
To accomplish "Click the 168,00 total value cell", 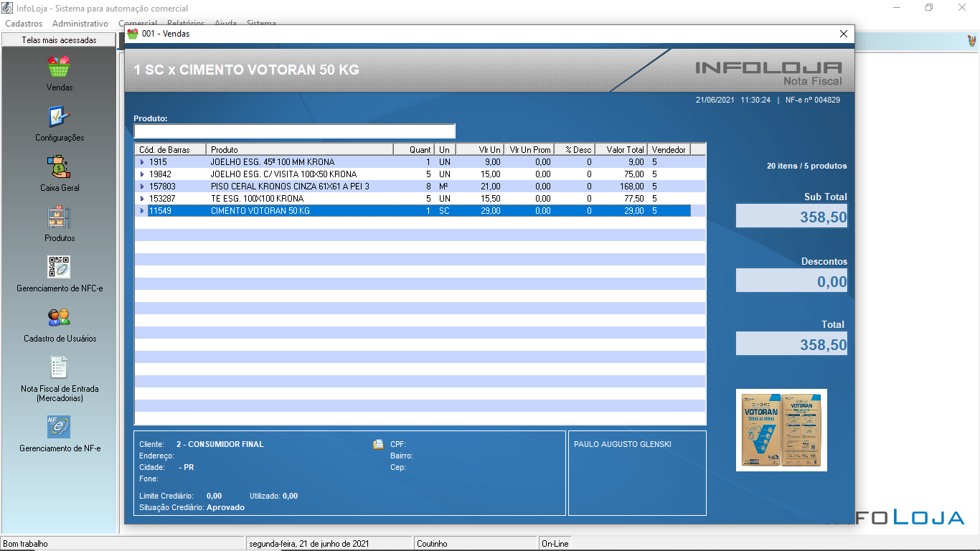I will (x=621, y=187).
